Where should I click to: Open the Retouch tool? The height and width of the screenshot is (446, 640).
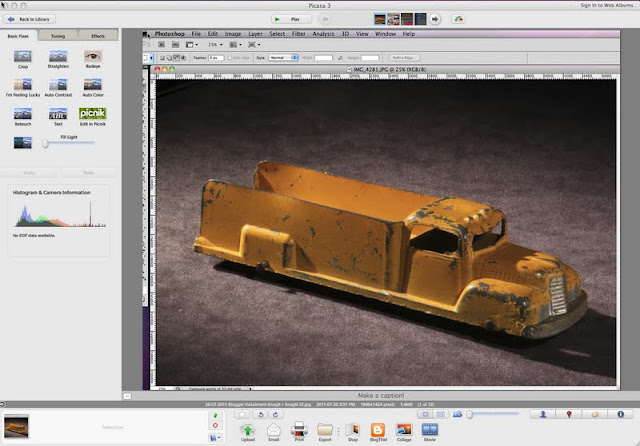[23, 114]
